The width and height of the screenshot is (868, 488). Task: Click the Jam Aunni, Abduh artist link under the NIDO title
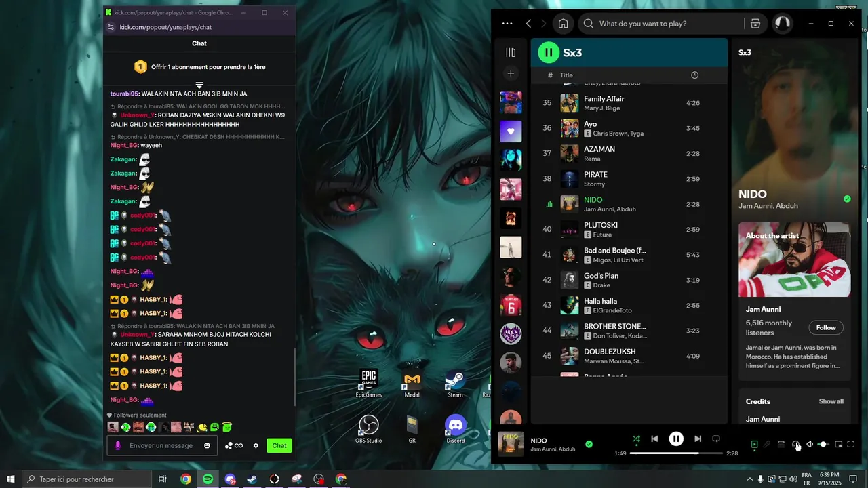[768, 206]
